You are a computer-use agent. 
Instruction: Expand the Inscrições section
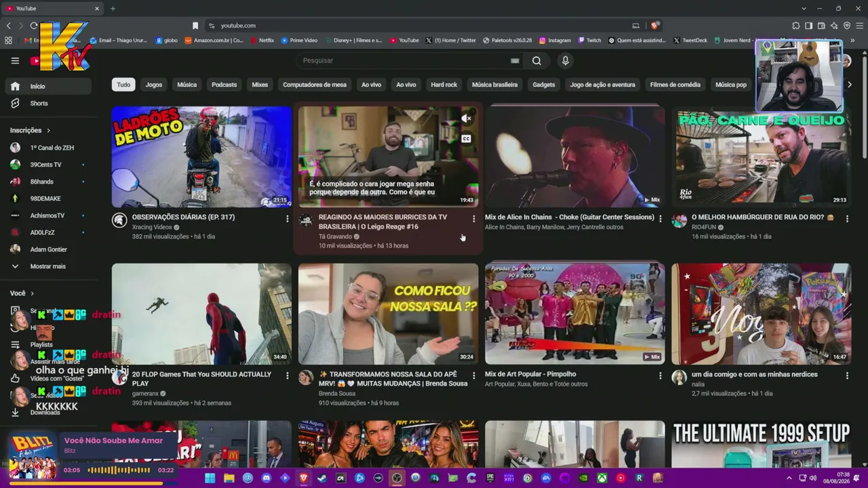pos(31,130)
